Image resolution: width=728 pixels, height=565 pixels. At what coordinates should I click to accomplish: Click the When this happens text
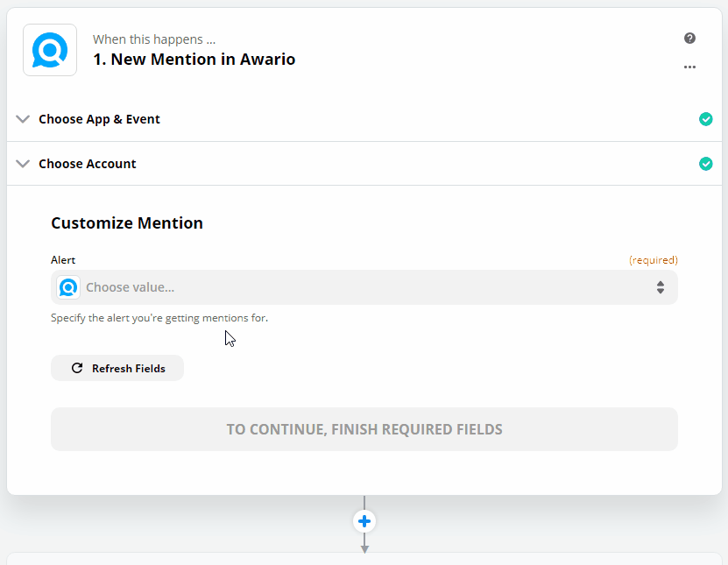click(x=154, y=39)
